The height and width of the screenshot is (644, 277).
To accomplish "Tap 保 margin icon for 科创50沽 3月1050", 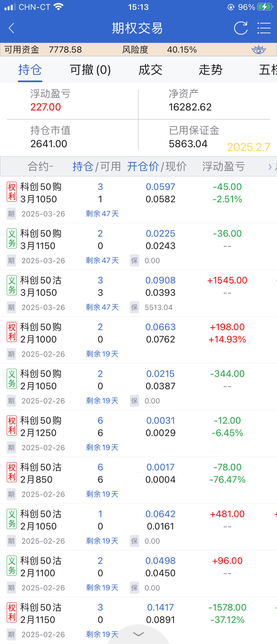I will pos(134,307).
